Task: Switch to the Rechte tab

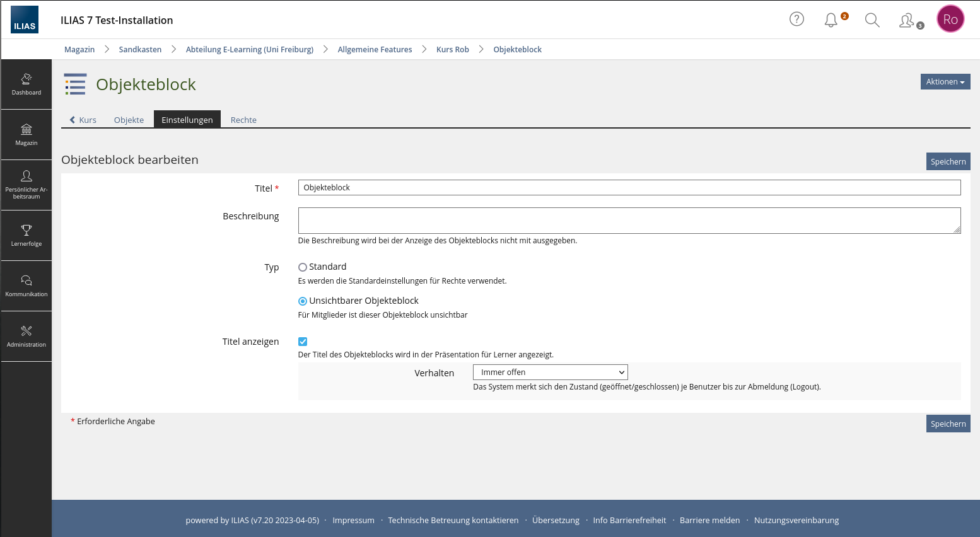Action: 243,120
